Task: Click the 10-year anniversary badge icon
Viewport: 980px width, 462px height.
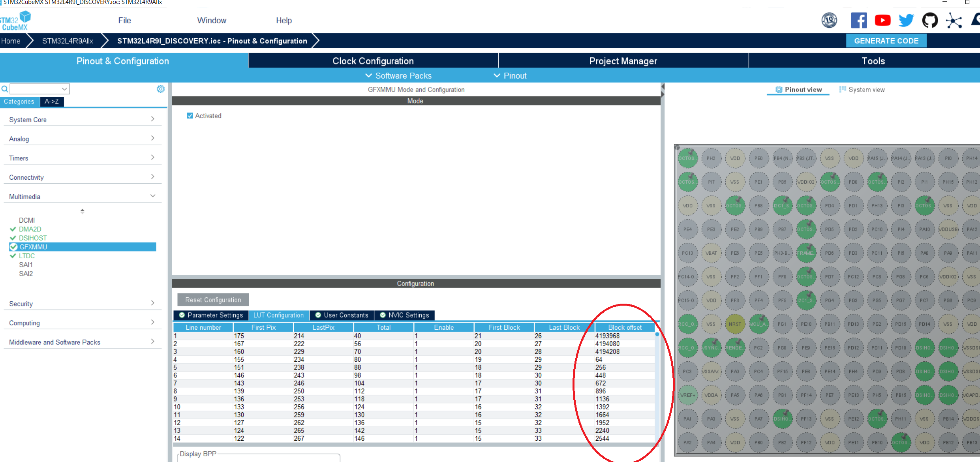Action: 829,21
